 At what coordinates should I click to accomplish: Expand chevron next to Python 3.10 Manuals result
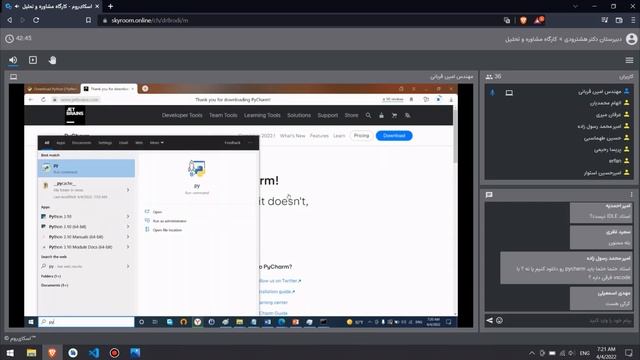(128, 237)
